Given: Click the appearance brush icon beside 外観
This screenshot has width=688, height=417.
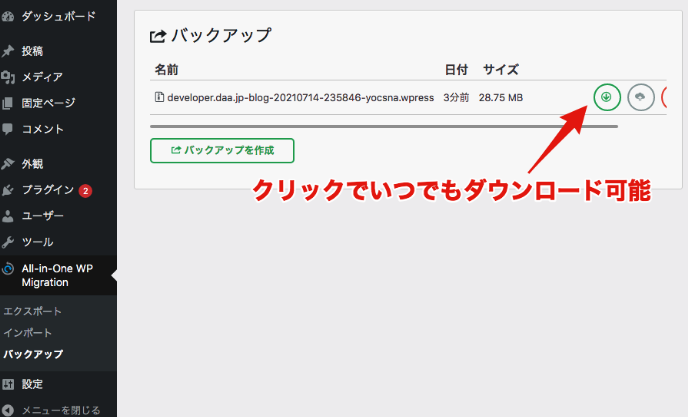Looking at the screenshot, I should tap(8, 164).
